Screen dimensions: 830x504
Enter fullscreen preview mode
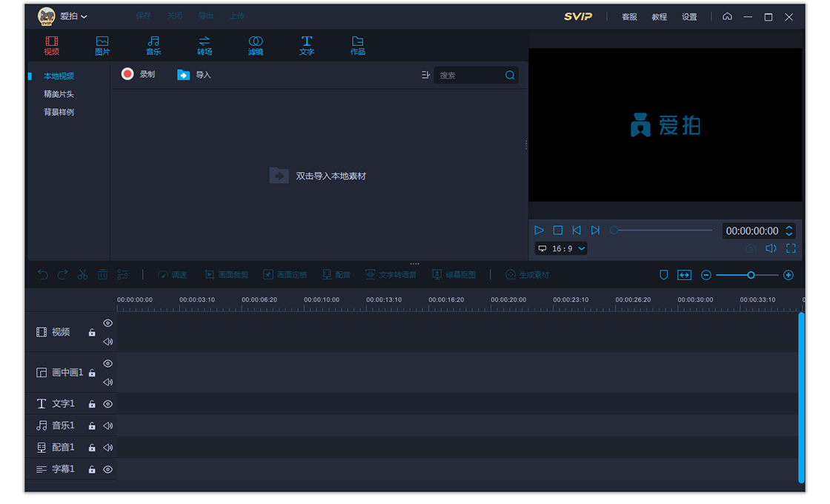click(x=791, y=249)
